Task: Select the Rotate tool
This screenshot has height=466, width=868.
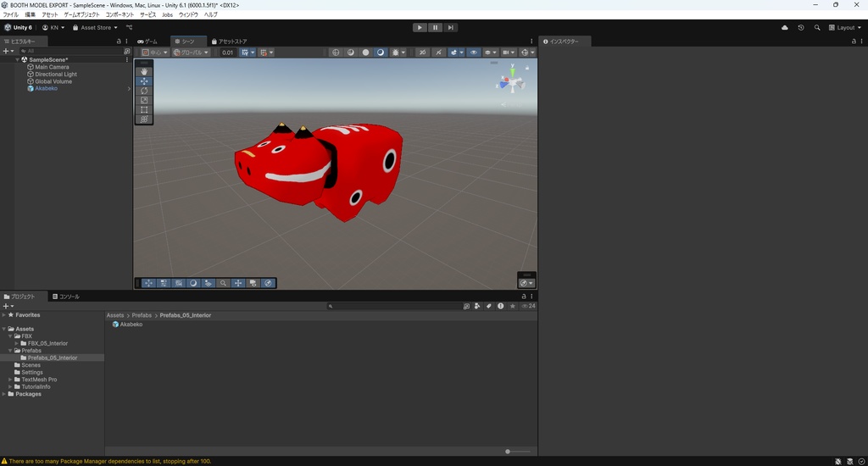Action: pos(144,91)
